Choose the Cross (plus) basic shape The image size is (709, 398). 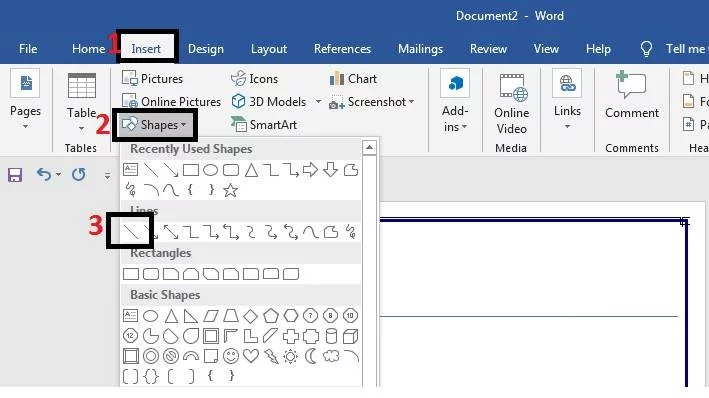[x=291, y=336]
